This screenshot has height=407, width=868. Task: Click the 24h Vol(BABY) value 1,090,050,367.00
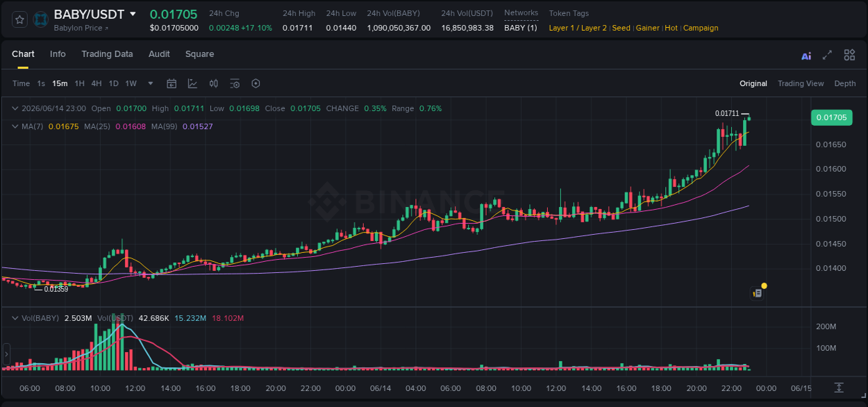tap(399, 28)
